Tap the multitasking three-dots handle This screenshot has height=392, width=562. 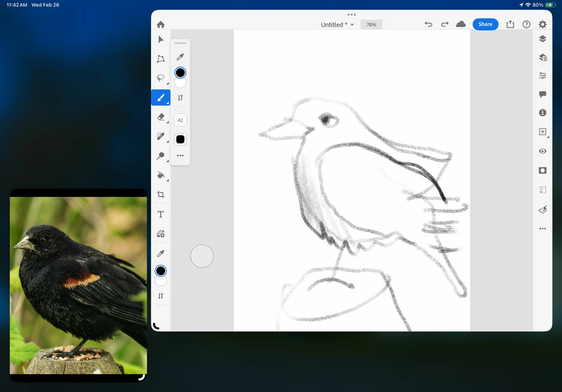(352, 15)
